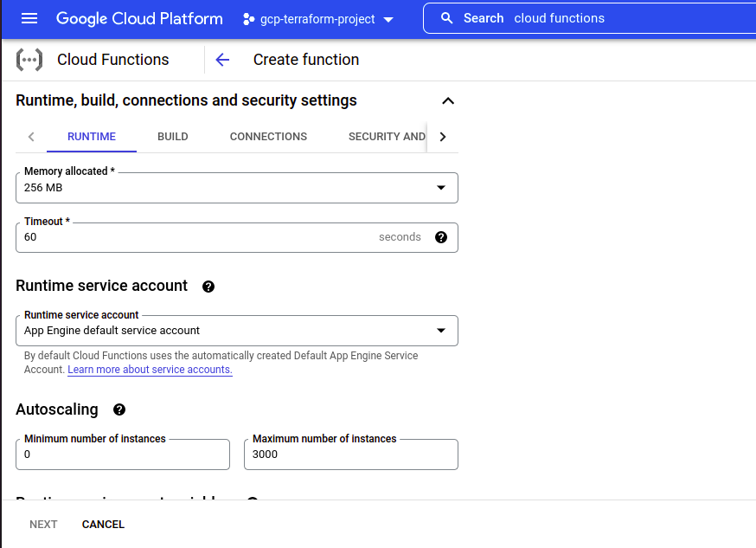Click the Cloud Functions title text
The width and height of the screenshot is (756, 548).
112,60
